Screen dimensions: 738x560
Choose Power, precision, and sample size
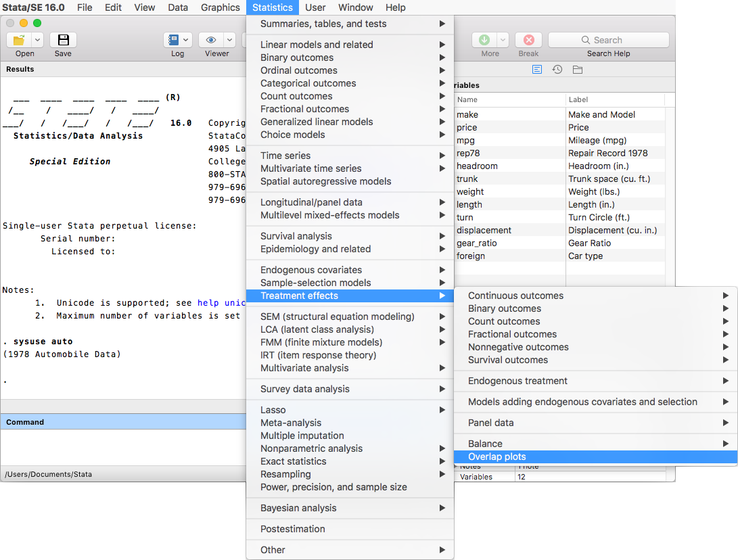tap(350, 487)
